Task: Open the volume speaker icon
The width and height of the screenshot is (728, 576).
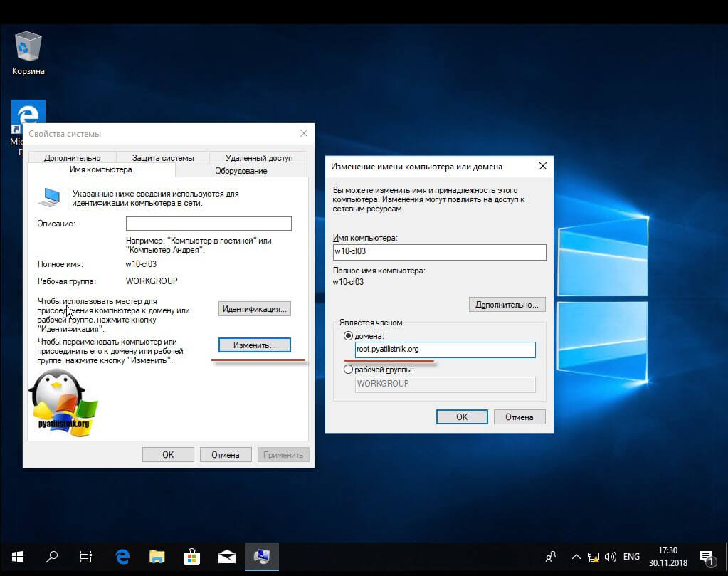Action: pyautogui.click(x=611, y=557)
